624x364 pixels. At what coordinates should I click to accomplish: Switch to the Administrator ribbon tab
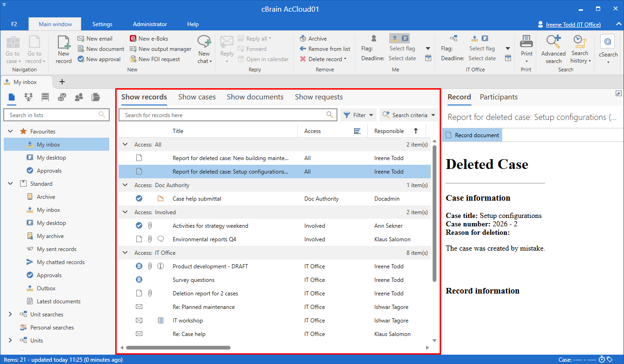(x=150, y=24)
